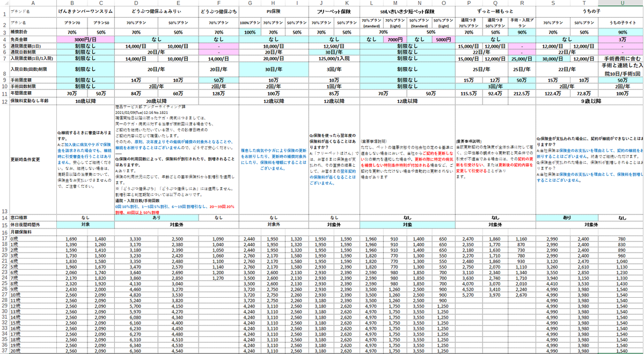Click the 'げんきナンバーワンスリム' brand cell
The width and height of the screenshot is (644, 354).
[86, 11]
